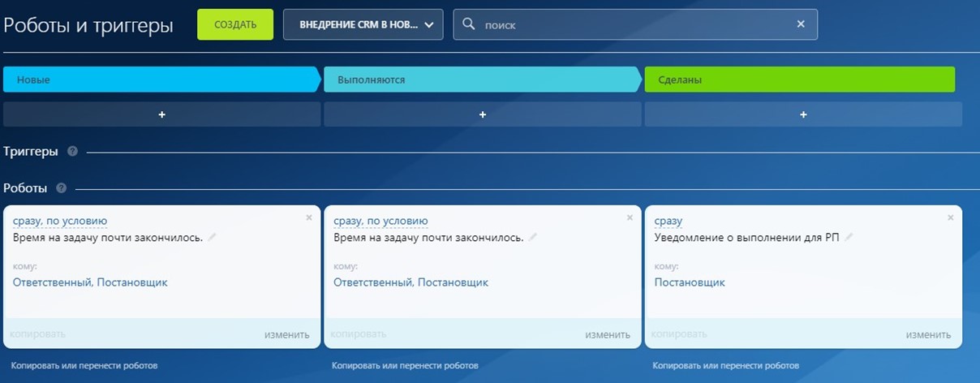Click the magnifier icon in the search box
Image resolution: width=980 pixels, height=383 pixels.
[x=468, y=24]
